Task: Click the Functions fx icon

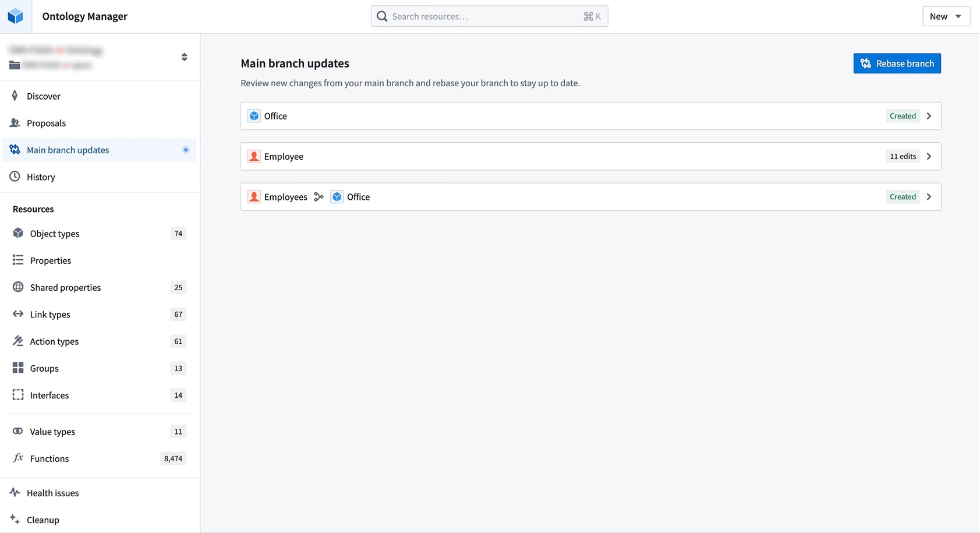Action: tap(18, 458)
